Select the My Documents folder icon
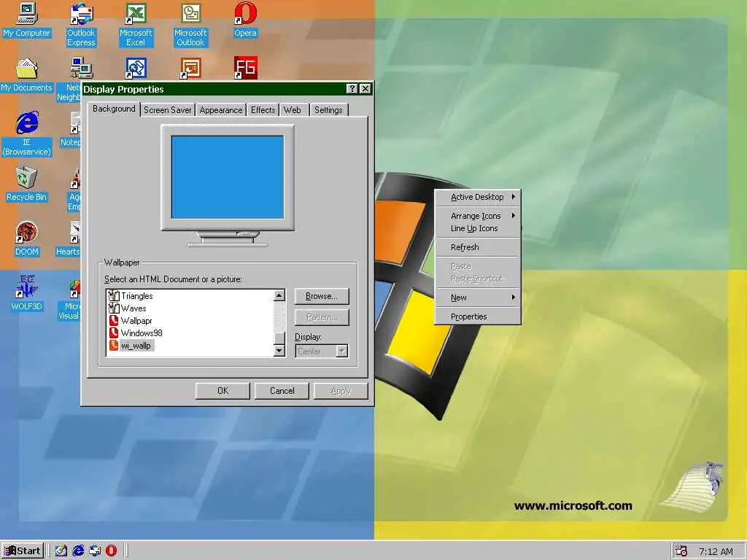Viewport: 747px width, 560px height. (27, 75)
